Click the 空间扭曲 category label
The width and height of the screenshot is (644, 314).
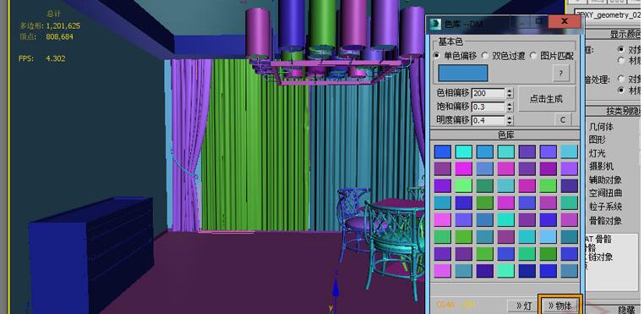click(x=605, y=193)
